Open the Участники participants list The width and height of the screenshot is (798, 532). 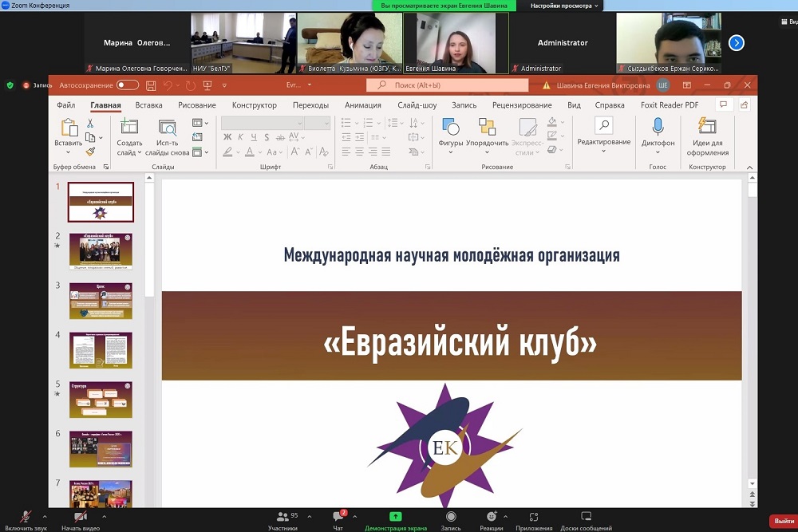tap(282, 517)
